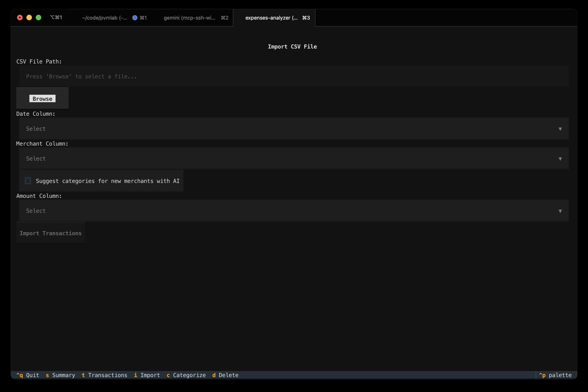
Task: Open the Amount Column dropdown
Action: point(294,211)
